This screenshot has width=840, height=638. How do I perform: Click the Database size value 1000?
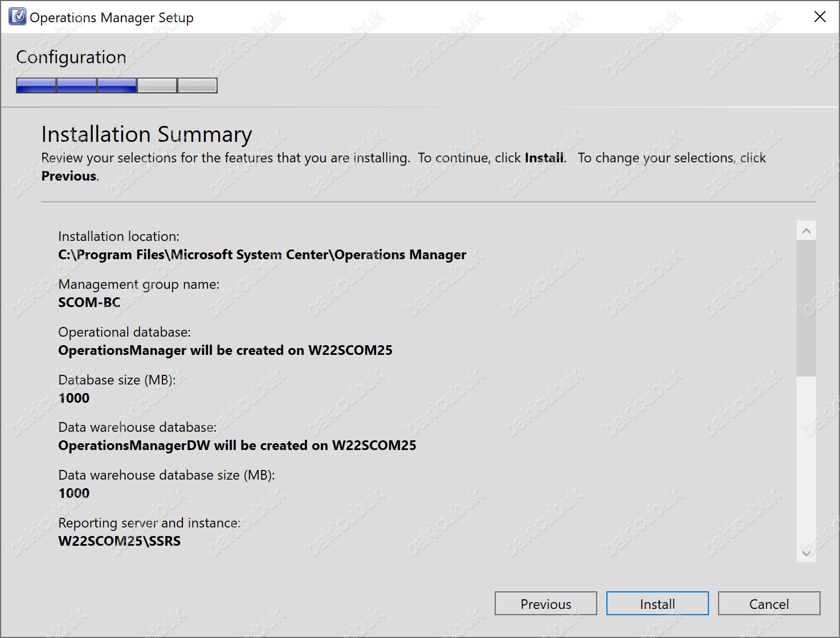(74, 398)
